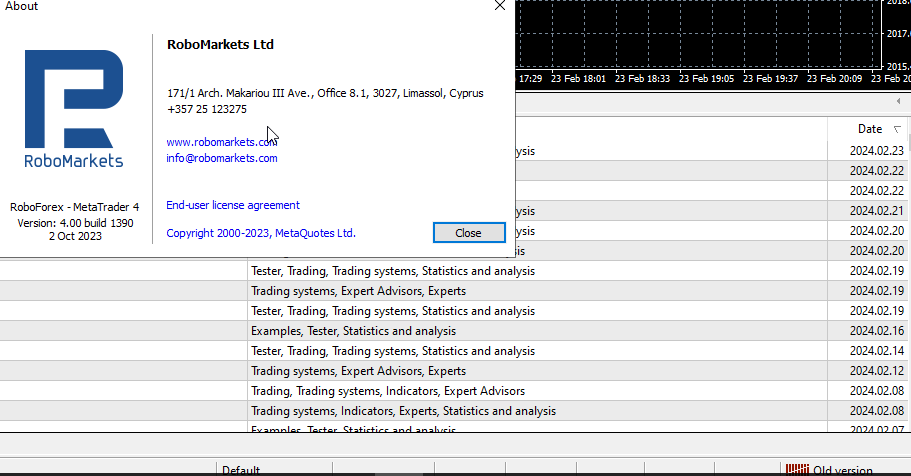Click the 2 Oct 2023 build date
This screenshot has height=476, width=911.
coord(75,236)
